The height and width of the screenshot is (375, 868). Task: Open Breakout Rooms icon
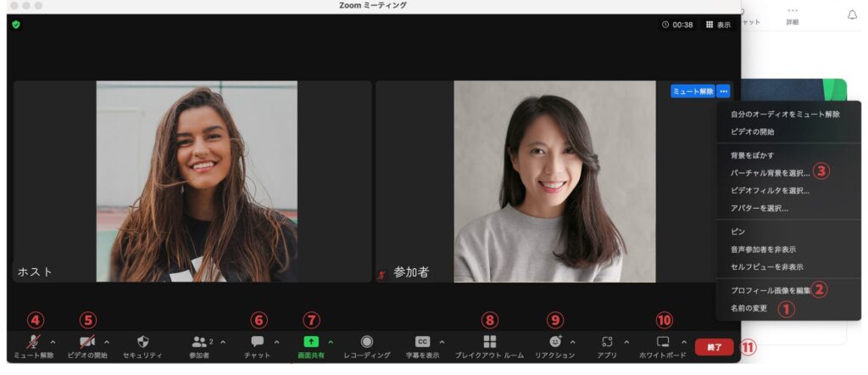(x=489, y=341)
